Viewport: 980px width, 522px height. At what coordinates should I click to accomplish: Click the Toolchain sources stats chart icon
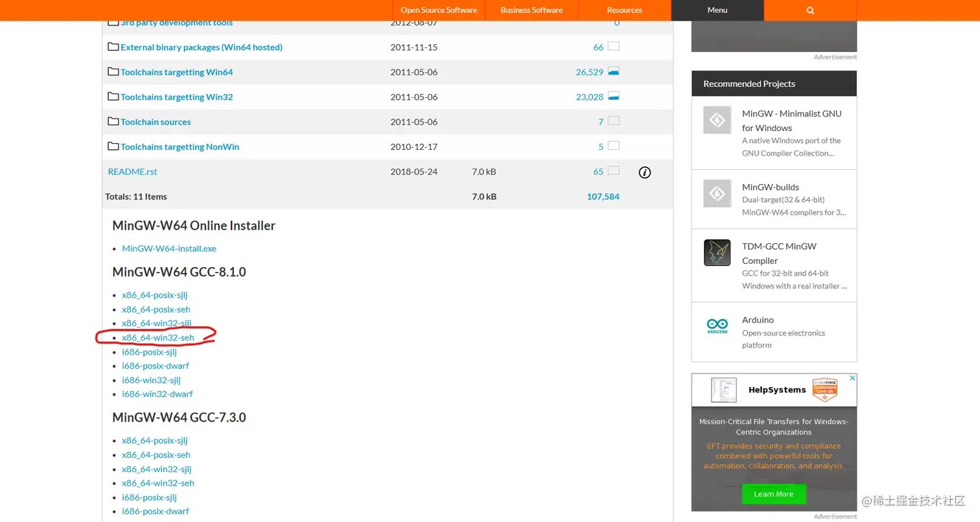point(613,121)
